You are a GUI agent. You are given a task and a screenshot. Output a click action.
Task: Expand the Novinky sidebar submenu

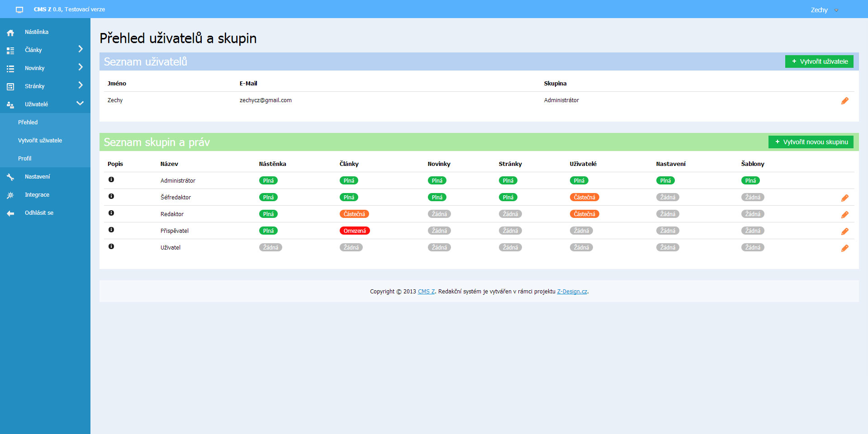click(x=80, y=67)
